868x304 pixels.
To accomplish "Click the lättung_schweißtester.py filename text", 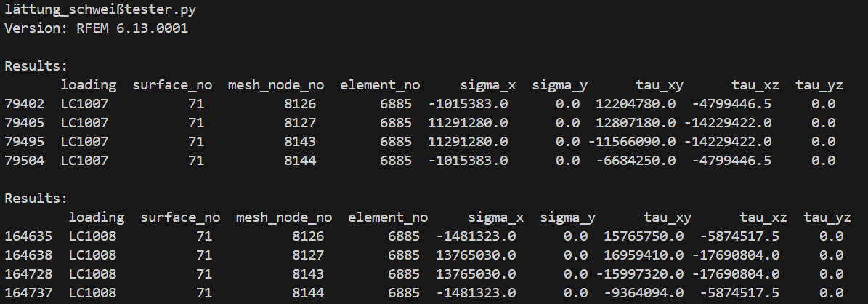I will 101,10.
